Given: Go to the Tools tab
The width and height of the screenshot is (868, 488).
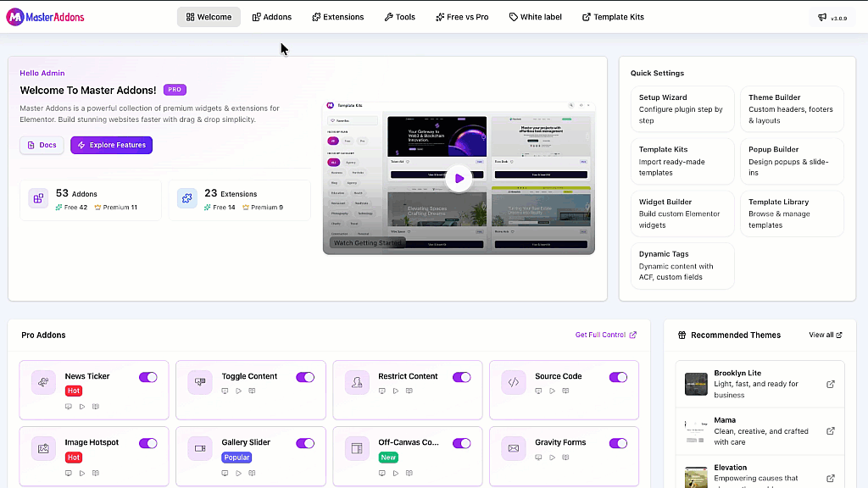Looking at the screenshot, I should (x=400, y=17).
